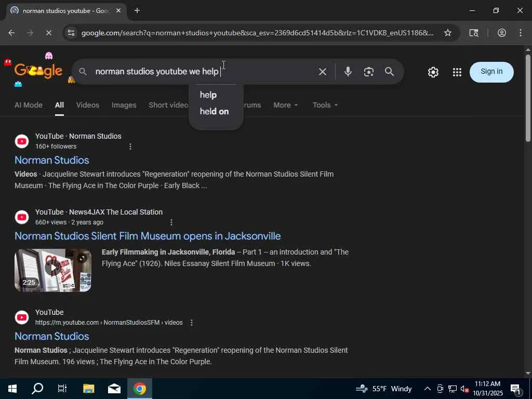The height and width of the screenshot is (399, 532).
Task: Open a new browser tab
Action: (137, 10)
